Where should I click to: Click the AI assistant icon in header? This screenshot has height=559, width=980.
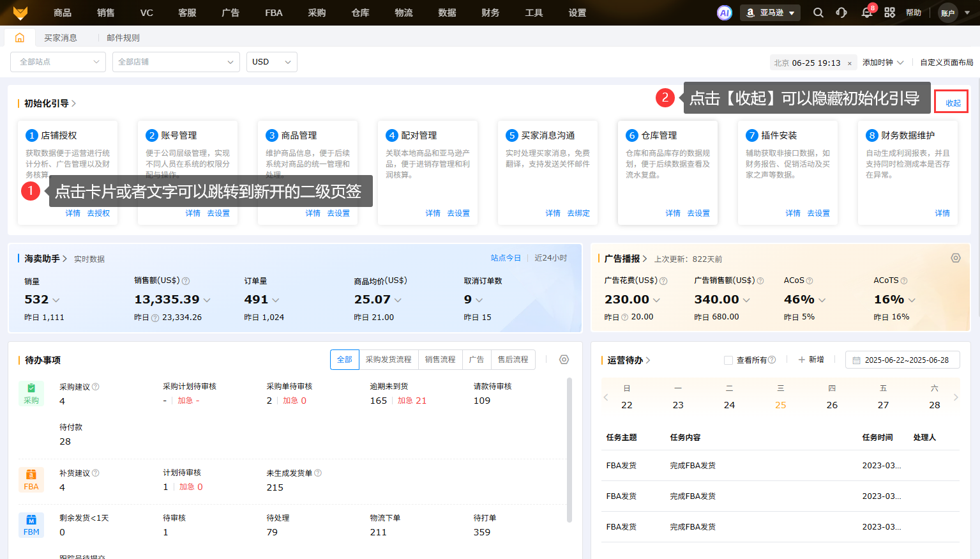[x=724, y=13]
